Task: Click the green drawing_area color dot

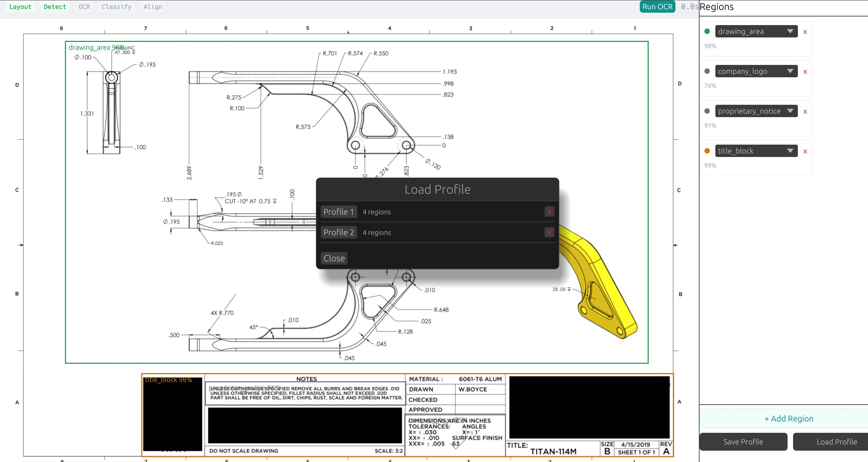Action: click(x=707, y=31)
